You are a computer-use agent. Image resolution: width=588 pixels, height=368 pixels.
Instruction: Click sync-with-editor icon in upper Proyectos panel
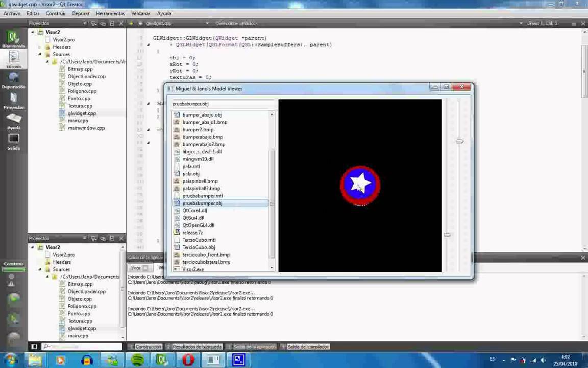[x=103, y=24]
